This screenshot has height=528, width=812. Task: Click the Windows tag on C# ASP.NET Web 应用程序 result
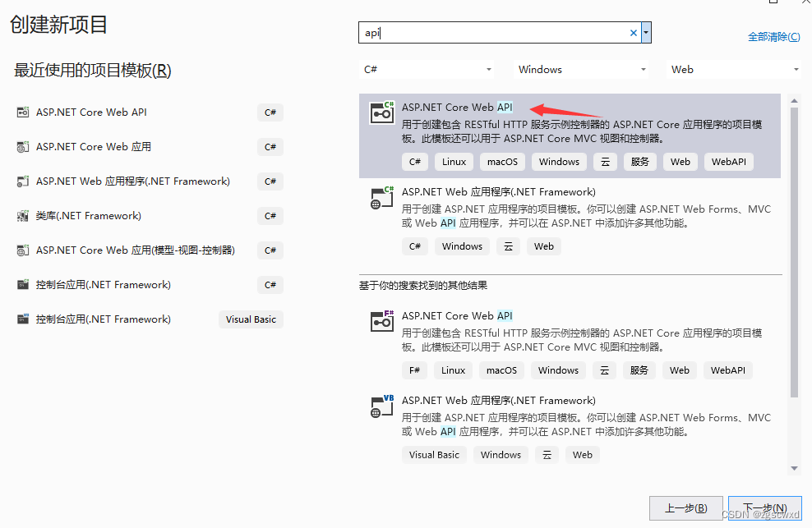point(462,246)
